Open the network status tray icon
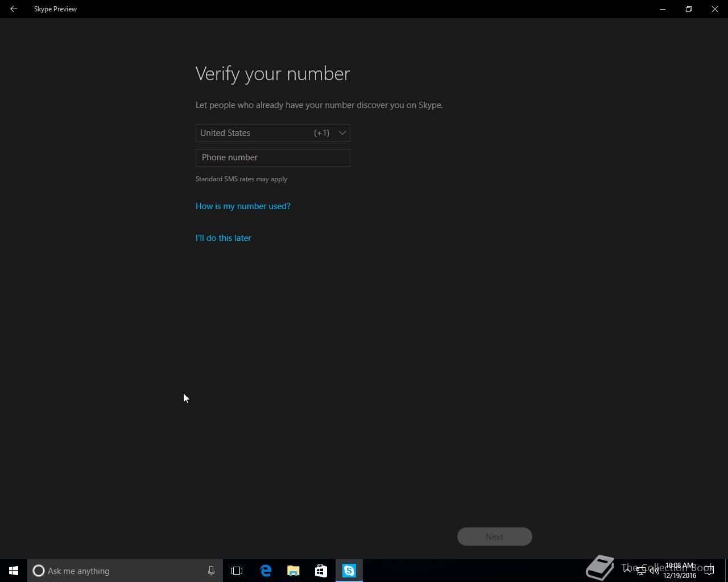The width and height of the screenshot is (728, 582). [x=641, y=571]
